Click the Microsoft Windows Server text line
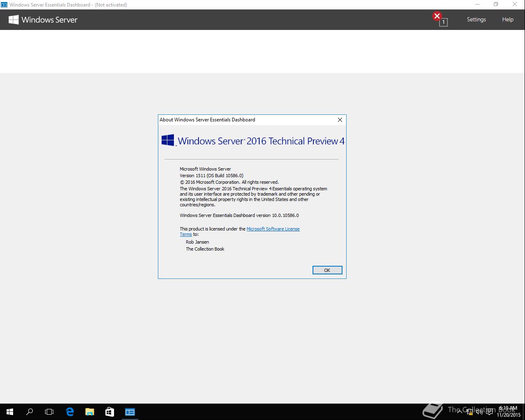 click(x=205, y=169)
